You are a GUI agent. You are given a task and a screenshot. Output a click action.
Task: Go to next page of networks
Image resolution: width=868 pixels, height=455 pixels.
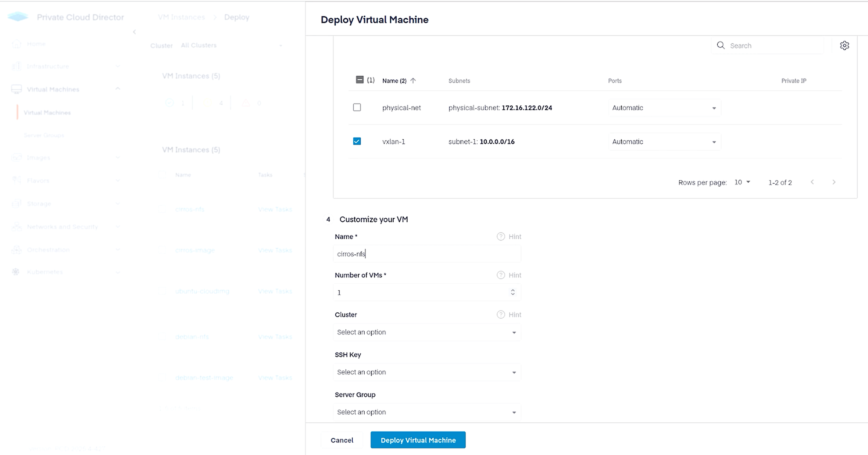[x=834, y=182]
